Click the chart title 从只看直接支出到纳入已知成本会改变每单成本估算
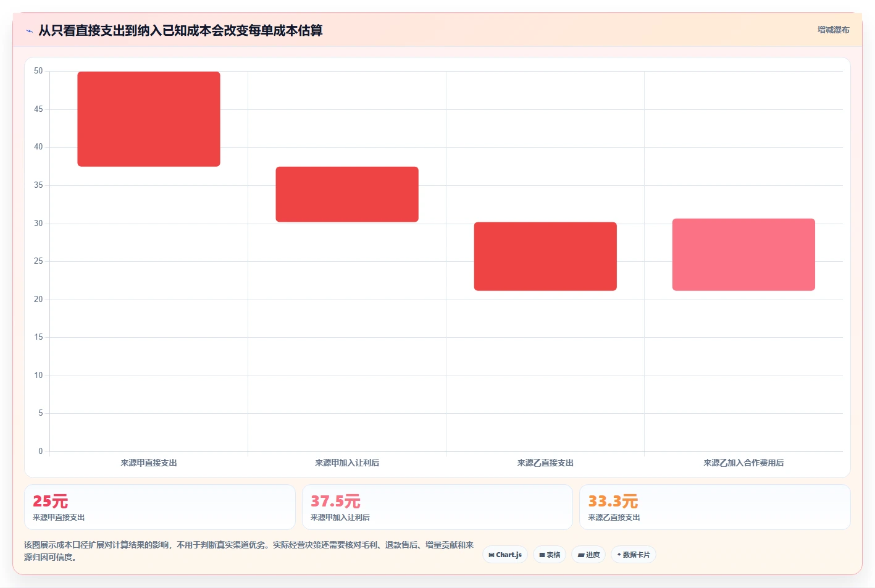 click(x=180, y=30)
